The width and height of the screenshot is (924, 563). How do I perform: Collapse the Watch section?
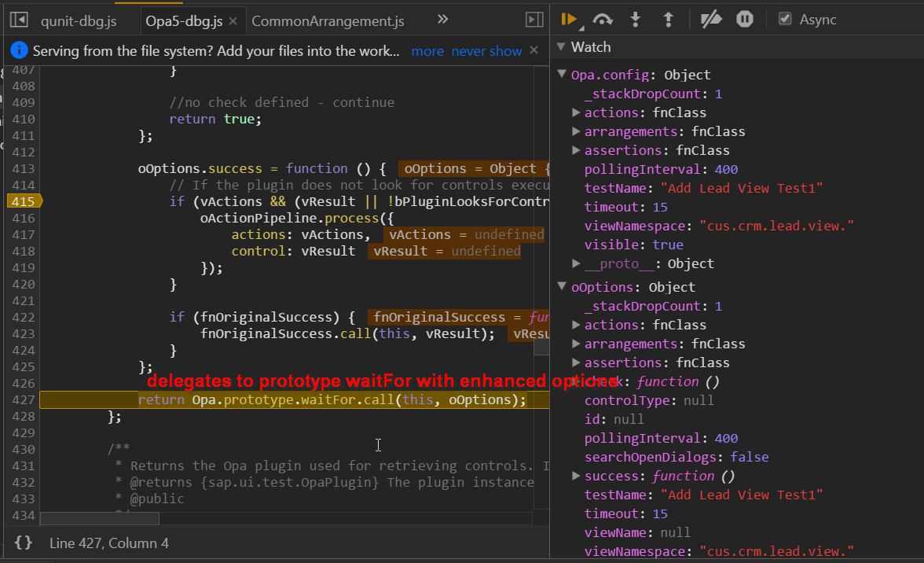[561, 46]
